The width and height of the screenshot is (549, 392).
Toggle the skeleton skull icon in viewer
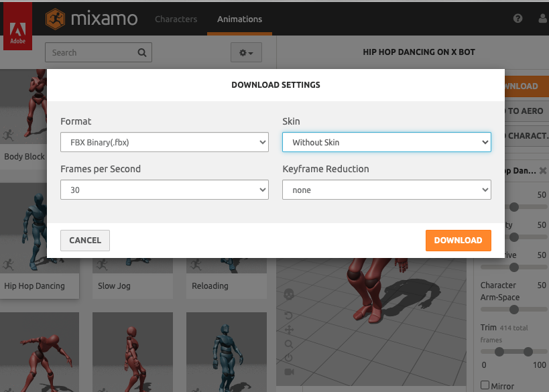(288, 294)
